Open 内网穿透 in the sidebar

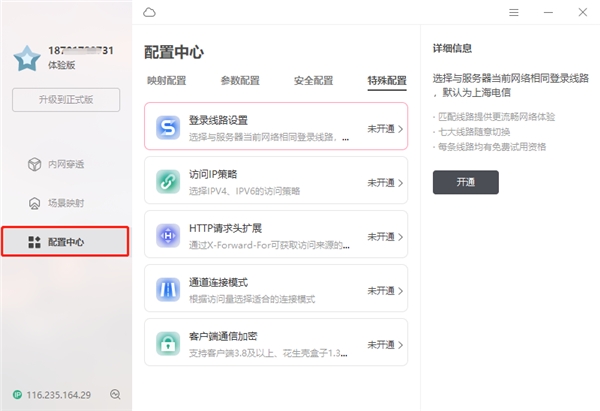pyautogui.click(x=66, y=163)
